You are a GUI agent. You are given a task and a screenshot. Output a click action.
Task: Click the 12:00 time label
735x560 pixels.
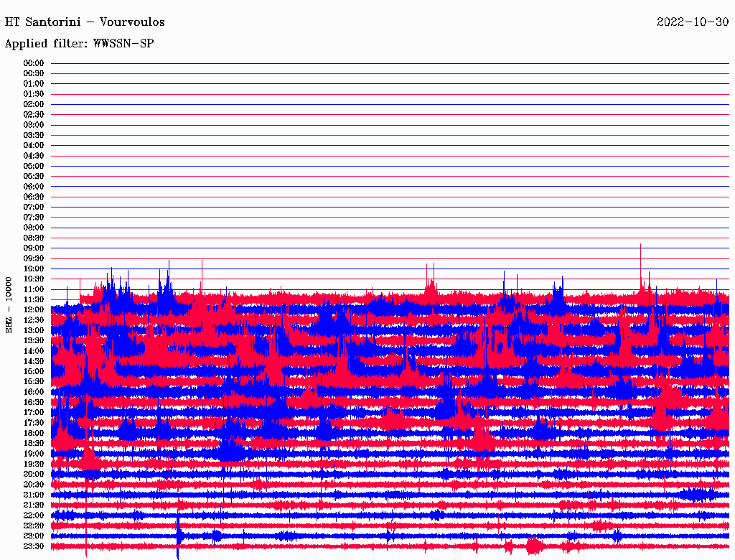tap(34, 309)
